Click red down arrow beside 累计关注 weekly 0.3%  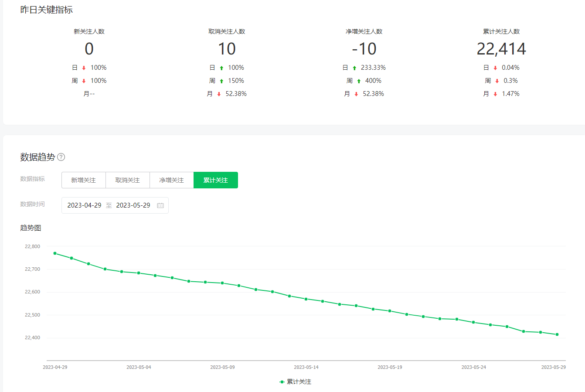497,81
